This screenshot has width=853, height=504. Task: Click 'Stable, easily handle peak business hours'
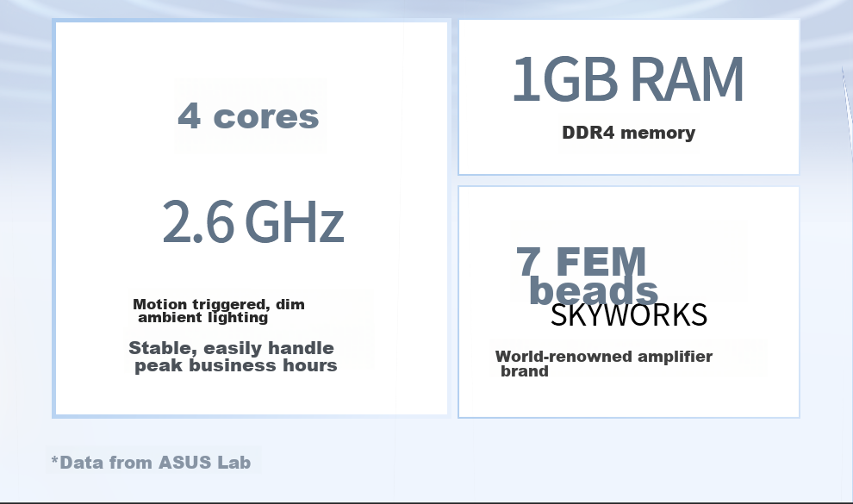(x=233, y=356)
